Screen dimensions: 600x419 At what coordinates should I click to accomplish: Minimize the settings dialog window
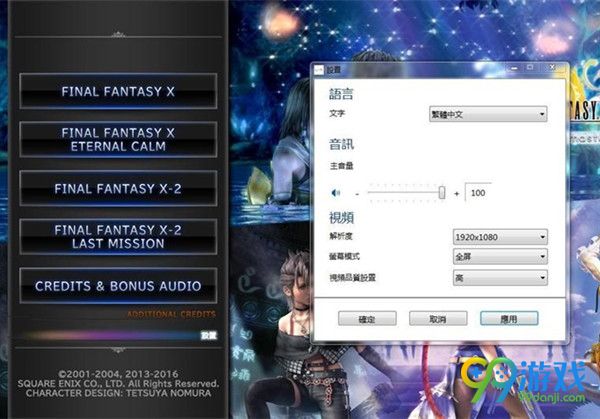pyautogui.click(x=514, y=68)
